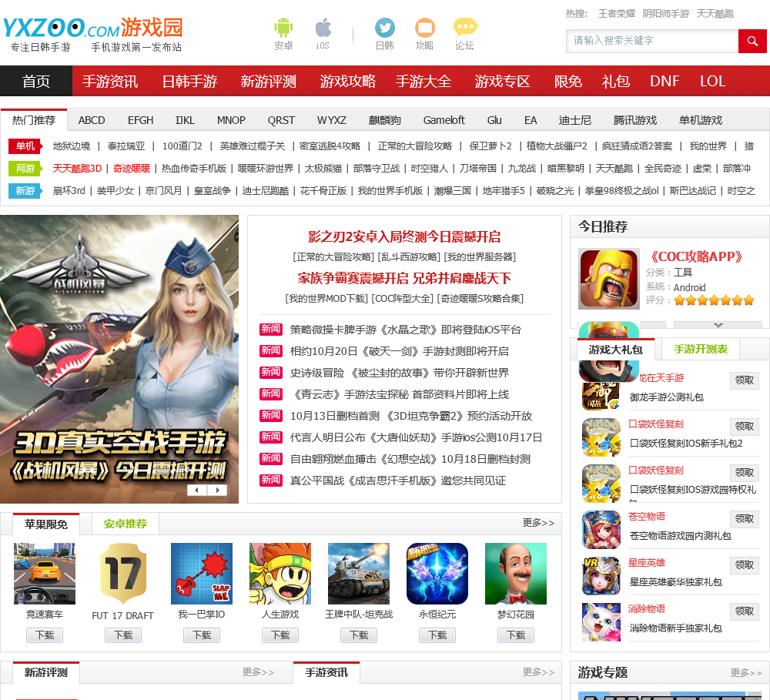This screenshot has width=770, height=700.
Task: Switch to the 腾讯游戏 tab
Action: pyautogui.click(x=635, y=120)
